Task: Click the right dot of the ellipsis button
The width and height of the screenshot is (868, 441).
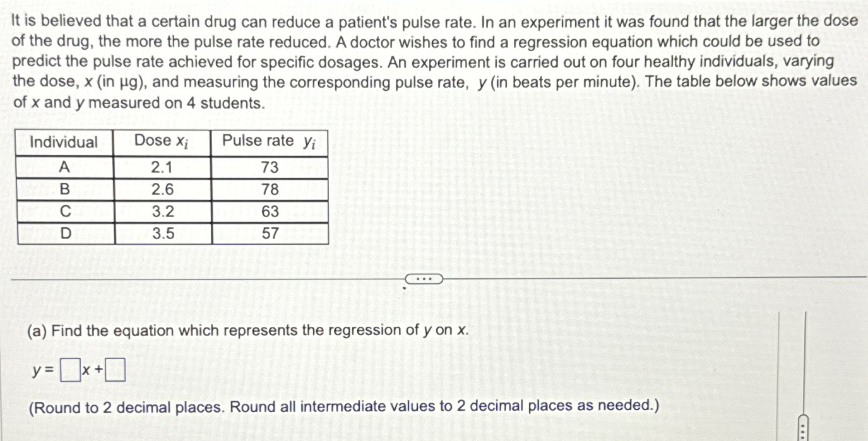Action: click(430, 279)
